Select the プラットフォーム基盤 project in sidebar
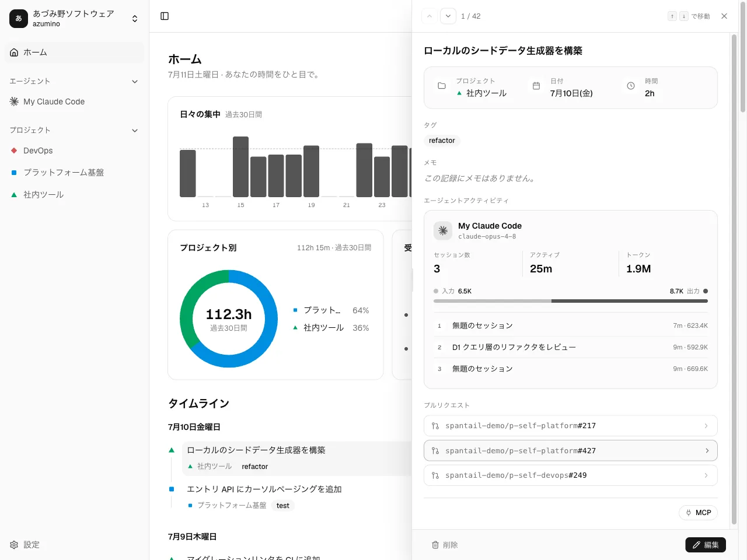This screenshot has width=747, height=560. tap(74, 173)
